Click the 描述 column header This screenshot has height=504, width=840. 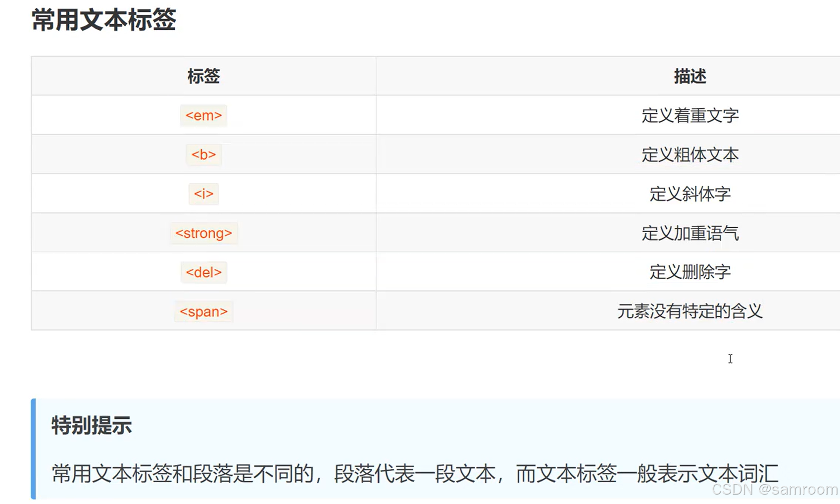coord(690,76)
